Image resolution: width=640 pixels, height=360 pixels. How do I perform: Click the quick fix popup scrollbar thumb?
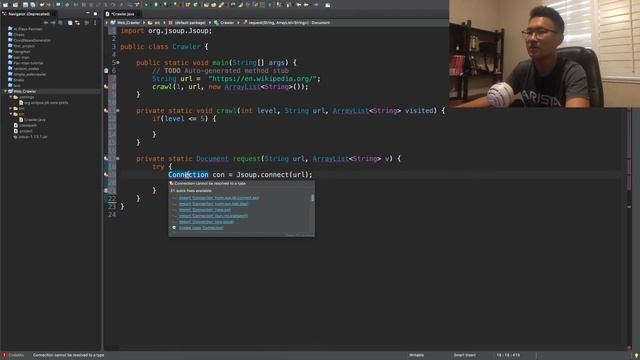coord(313,198)
